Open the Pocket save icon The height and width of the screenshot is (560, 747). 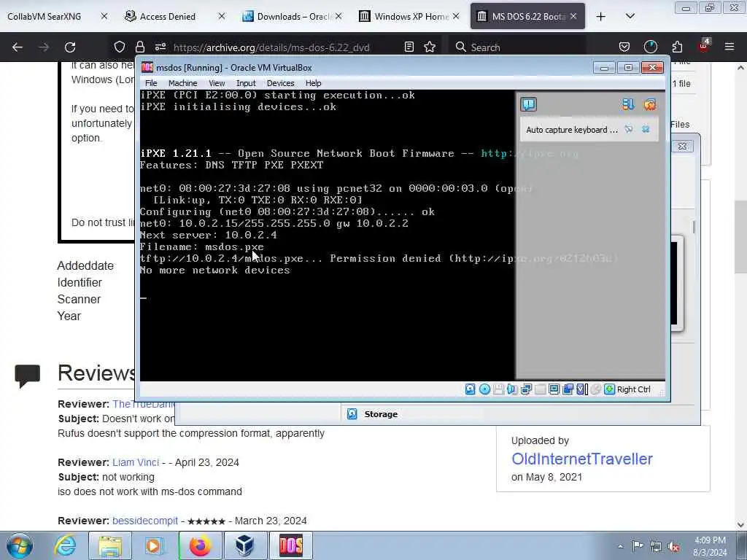(624, 47)
